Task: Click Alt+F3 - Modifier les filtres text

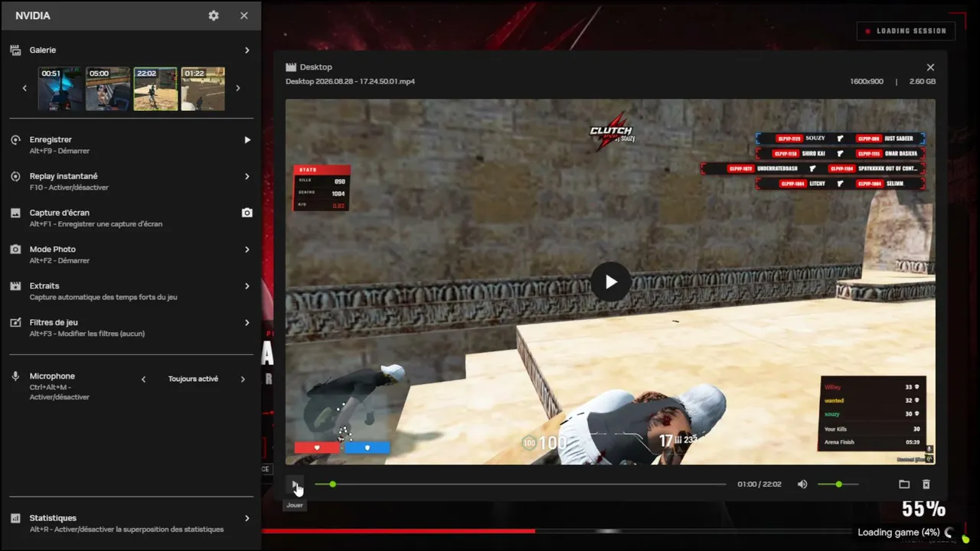Action: click(87, 334)
